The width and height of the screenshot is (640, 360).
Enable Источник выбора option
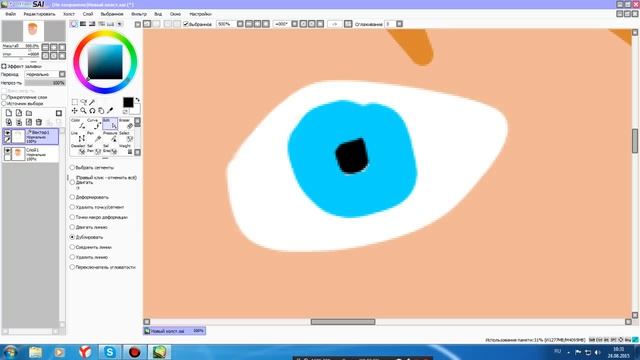(x=4, y=104)
